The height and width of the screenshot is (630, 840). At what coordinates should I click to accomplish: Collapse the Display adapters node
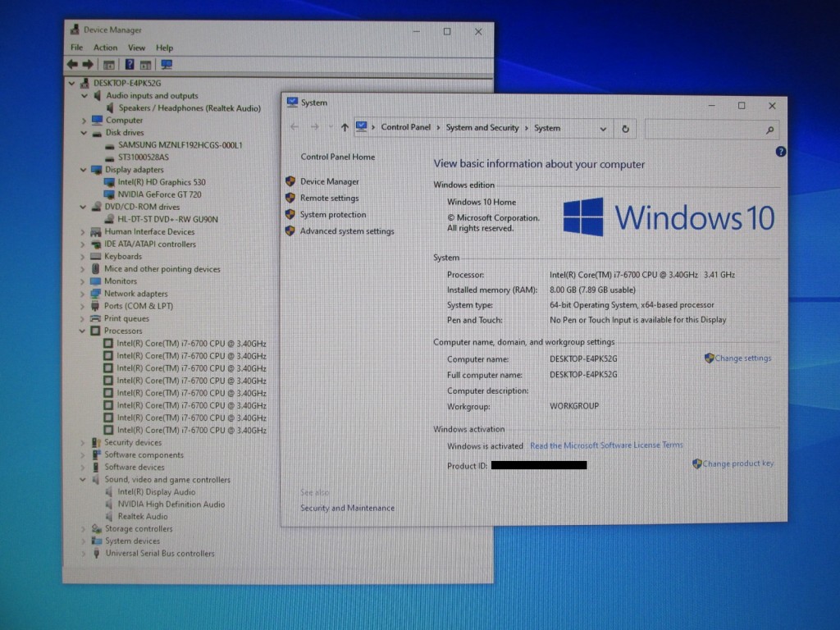pyautogui.click(x=83, y=170)
